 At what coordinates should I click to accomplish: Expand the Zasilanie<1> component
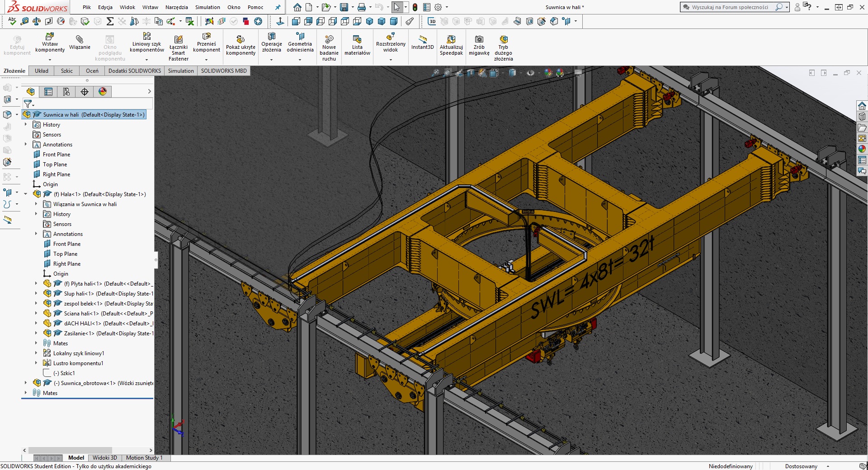tap(36, 333)
